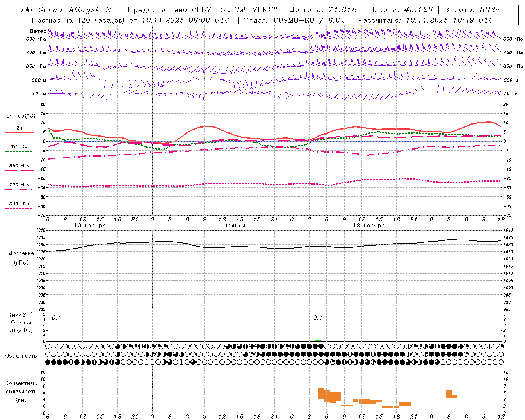
Task: Click the Td 2м dew point legend entry
Action: pyautogui.click(x=19, y=148)
